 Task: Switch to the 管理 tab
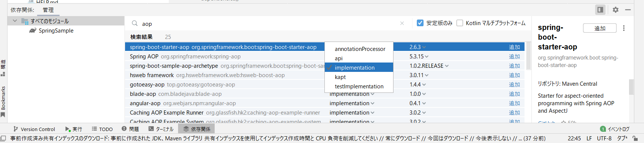pyautogui.click(x=48, y=10)
